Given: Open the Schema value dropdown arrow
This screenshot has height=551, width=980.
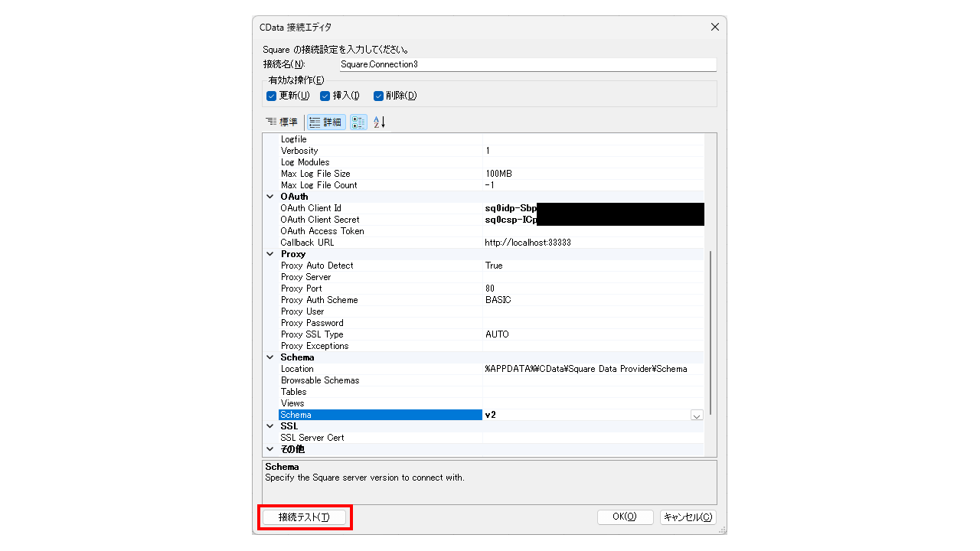Looking at the screenshot, I should (x=697, y=415).
